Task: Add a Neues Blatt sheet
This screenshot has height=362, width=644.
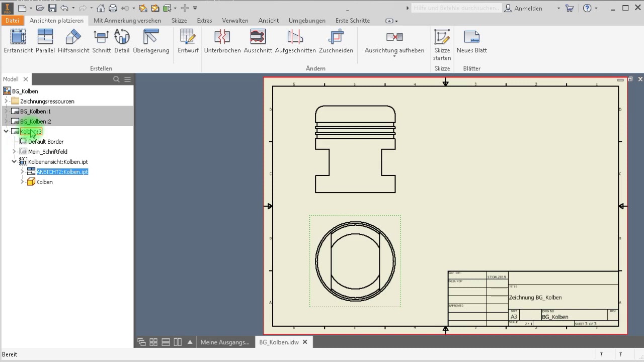Action: click(x=472, y=41)
